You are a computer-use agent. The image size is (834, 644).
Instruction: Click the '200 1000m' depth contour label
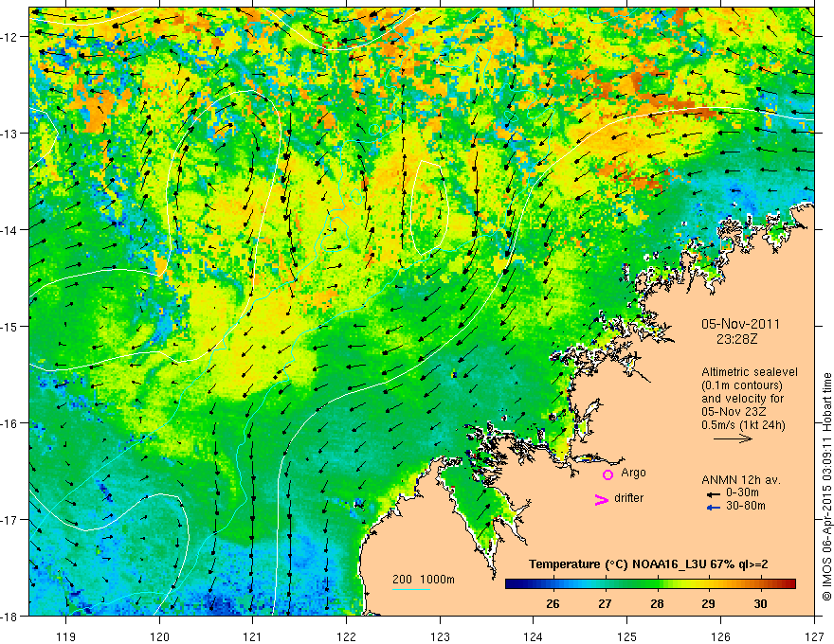(424, 580)
